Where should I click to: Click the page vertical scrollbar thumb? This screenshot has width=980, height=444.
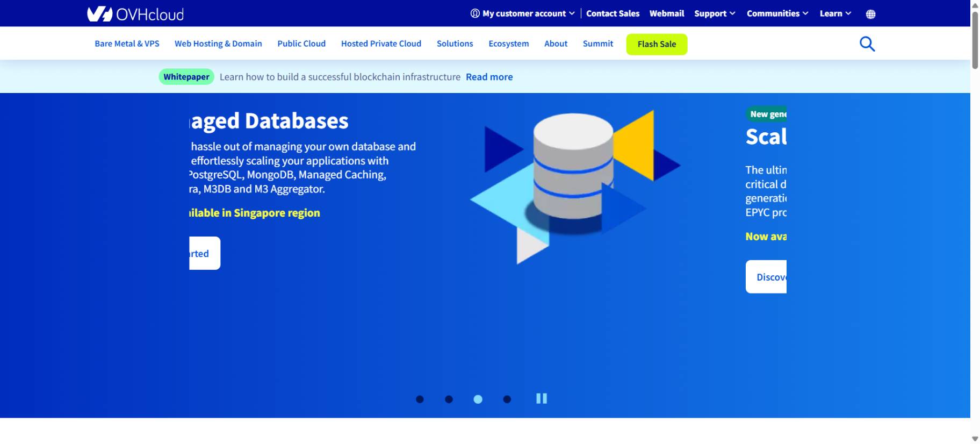tap(975, 40)
